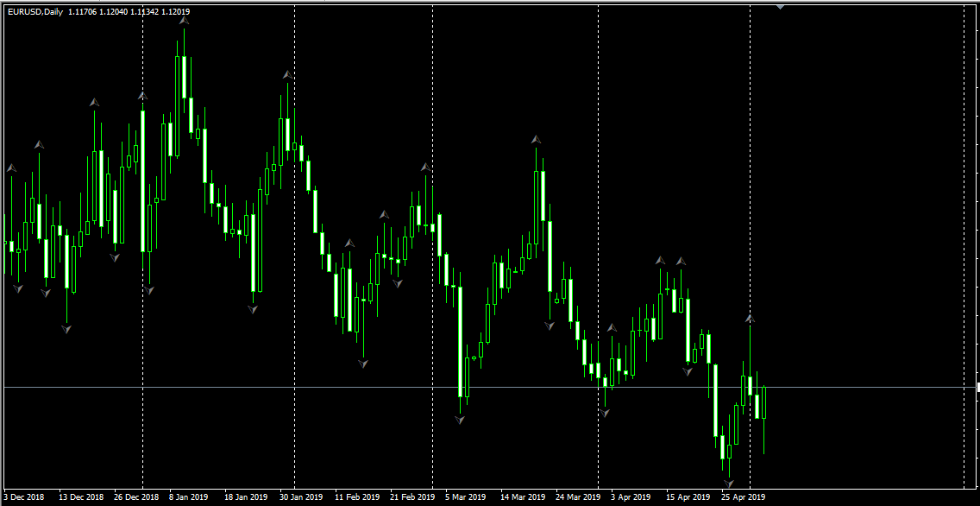The width and height of the screenshot is (980, 506).
Task: Select the 25 Apr 2019 date label
Action: pos(744,497)
